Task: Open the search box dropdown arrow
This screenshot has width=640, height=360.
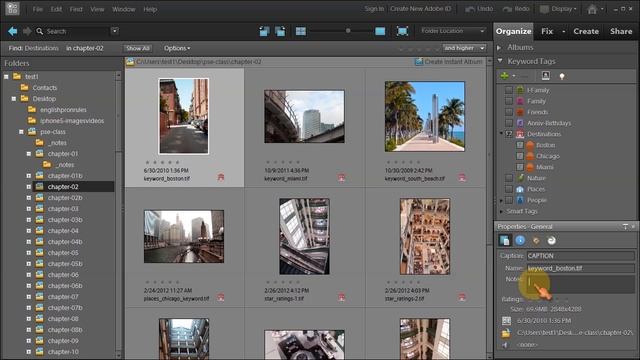Action: click(115, 31)
